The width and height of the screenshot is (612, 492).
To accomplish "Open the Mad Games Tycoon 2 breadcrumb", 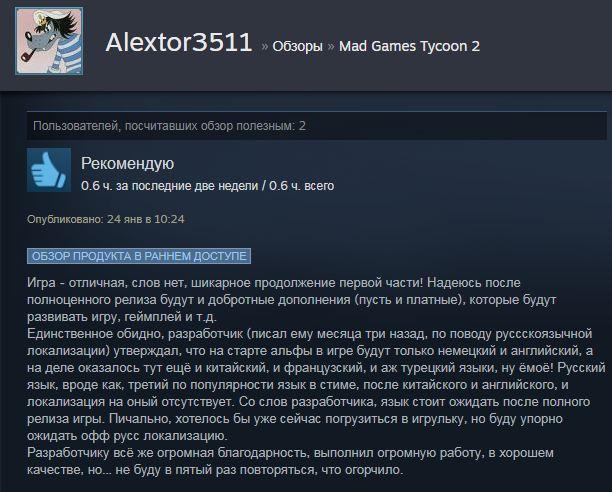I will (x=409, y=46).
